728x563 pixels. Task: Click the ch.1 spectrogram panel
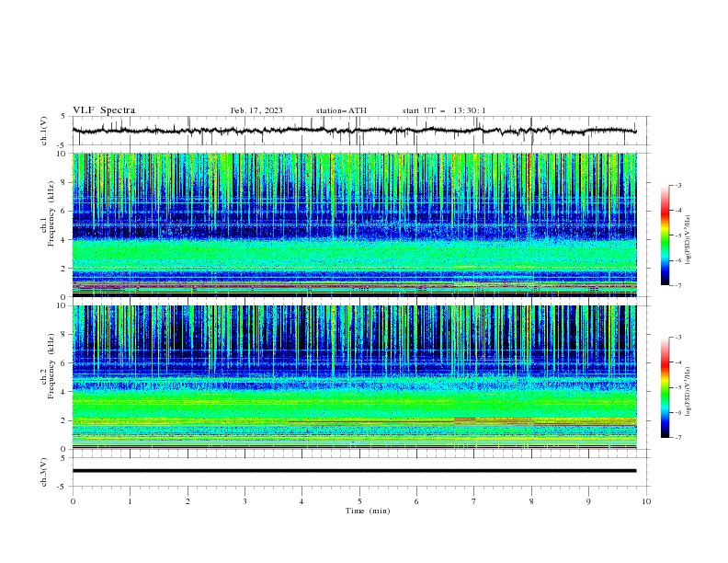point(354,224)
